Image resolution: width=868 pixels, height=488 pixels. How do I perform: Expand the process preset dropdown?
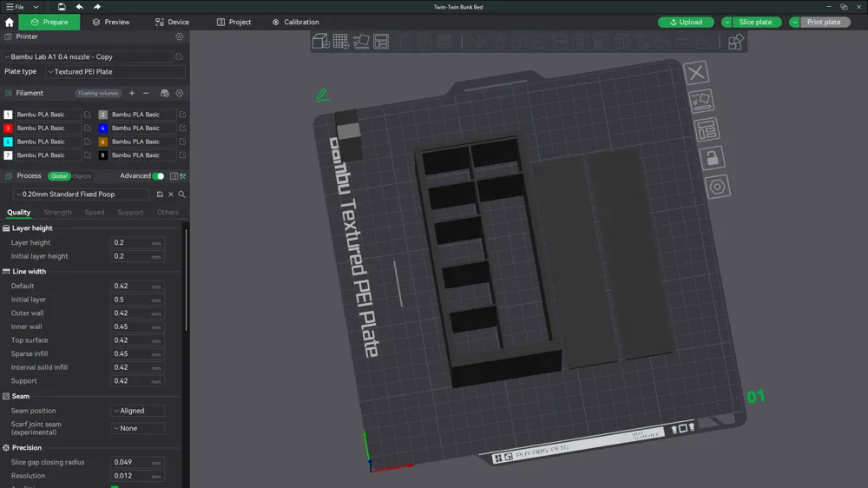pyautogui.click(x=81, y=195)
